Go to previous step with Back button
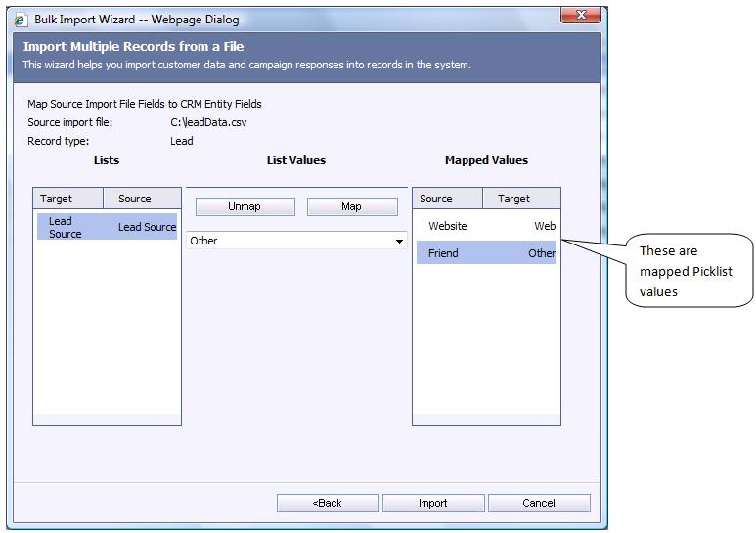Image resolution: width=756 pixels, height=533 pixels. (328, 503)
